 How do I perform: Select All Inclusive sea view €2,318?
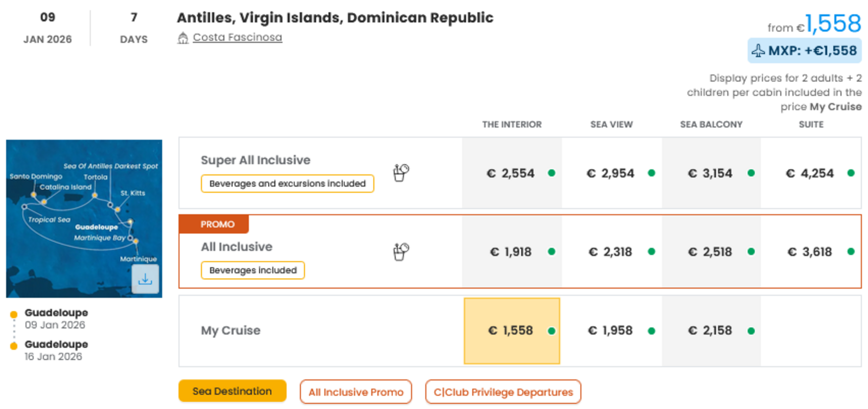click(610, 252)
